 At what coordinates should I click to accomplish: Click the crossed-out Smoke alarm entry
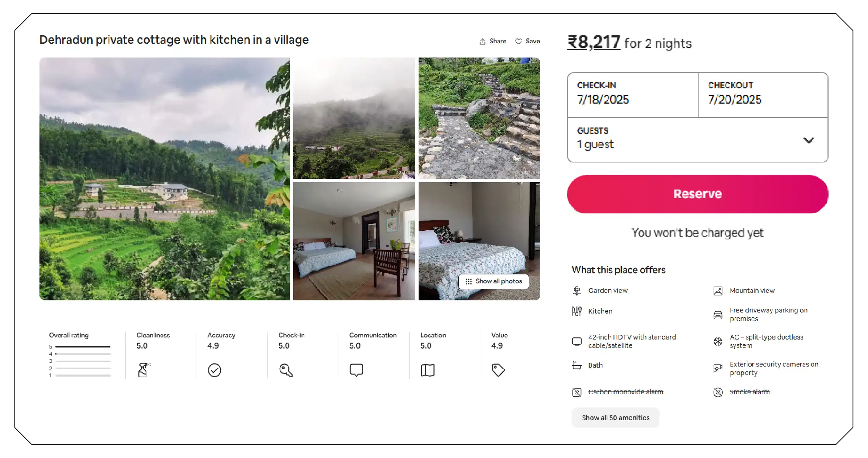point(749,392)
